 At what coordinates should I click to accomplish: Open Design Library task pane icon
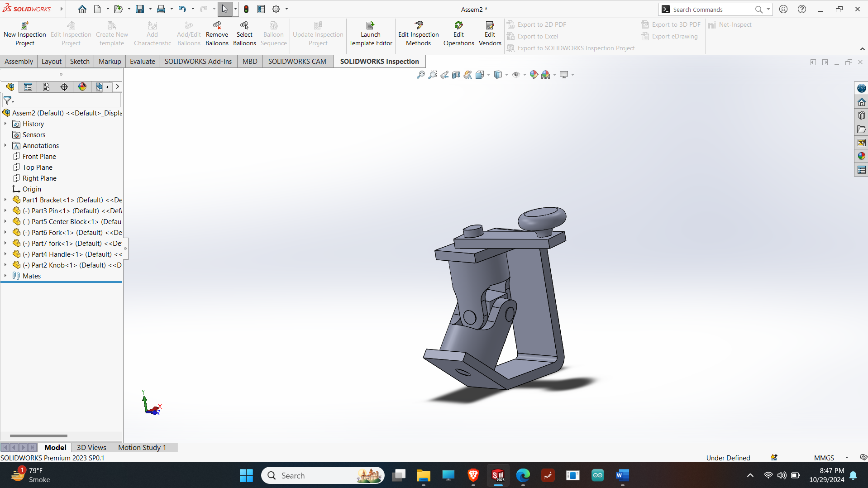(861, 115)
